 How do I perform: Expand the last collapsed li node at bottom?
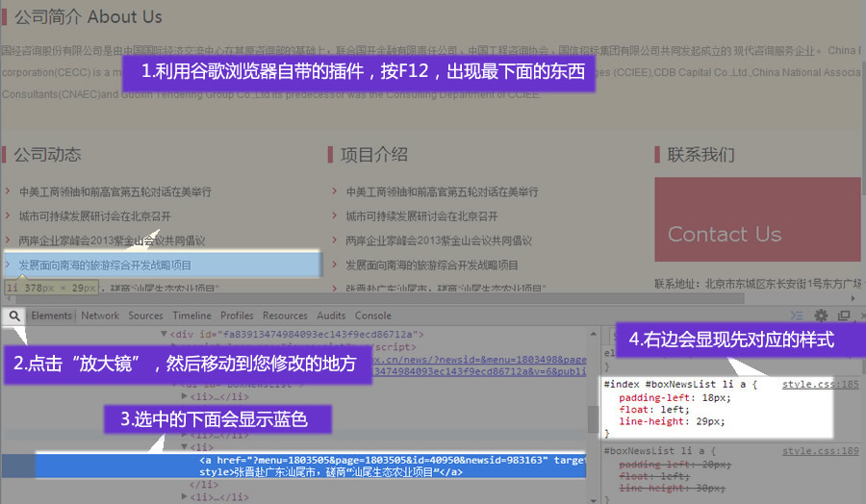tap(185, 496)
